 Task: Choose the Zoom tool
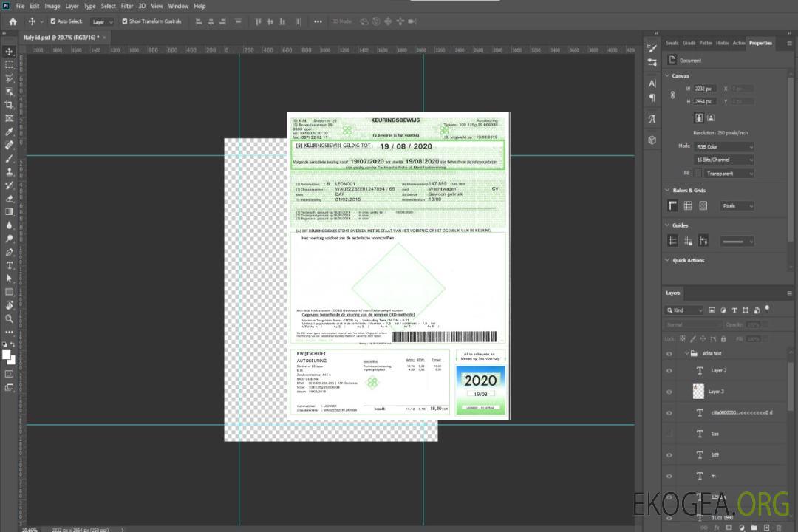coord(10,318)
